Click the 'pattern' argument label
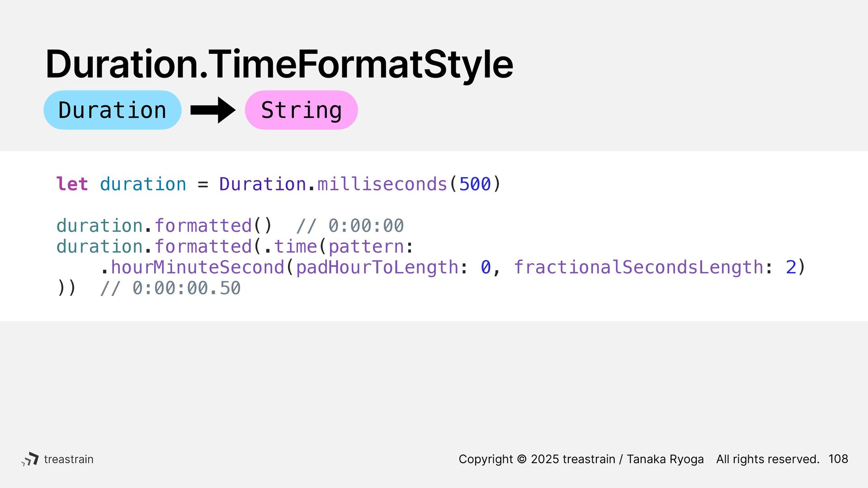The height and width of the screenshot is (488, 868). click(x=366, y=246)
